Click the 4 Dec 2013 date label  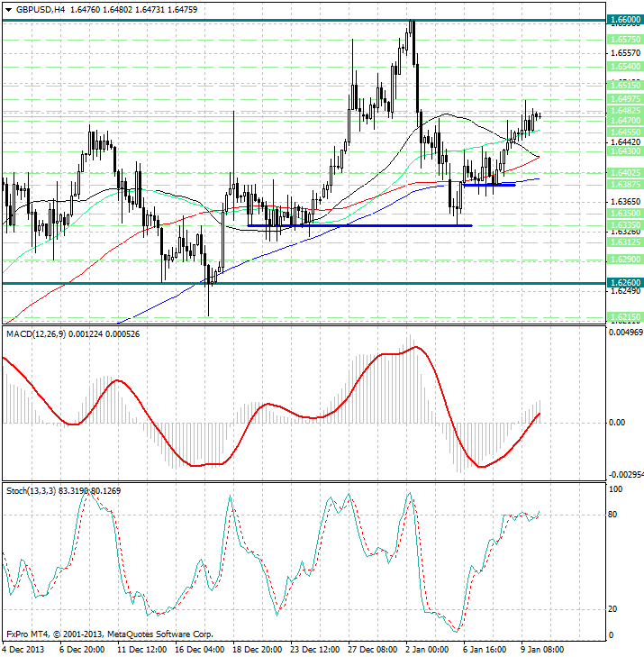point(27,649)
